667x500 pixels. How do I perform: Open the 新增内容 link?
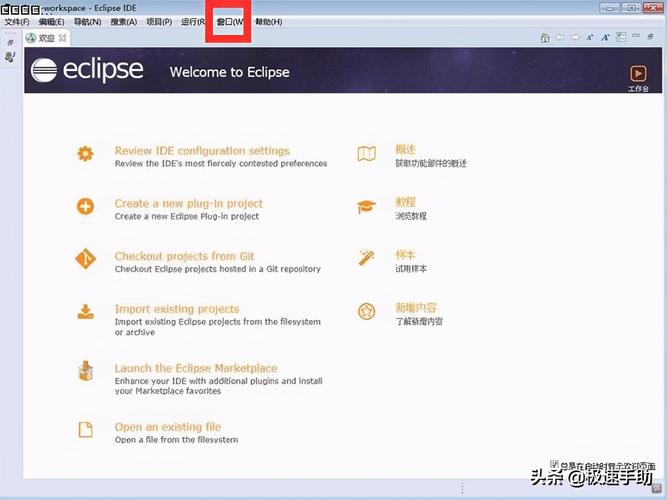coord(416,308)
